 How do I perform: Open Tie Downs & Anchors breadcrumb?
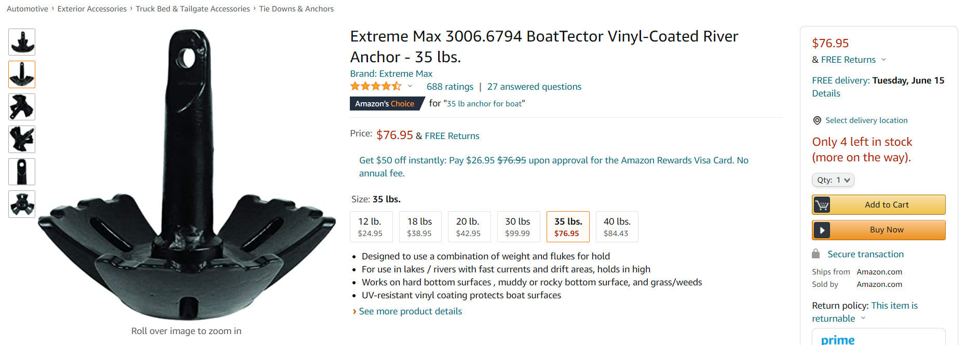pyautogui.click(x=296, y=9)
